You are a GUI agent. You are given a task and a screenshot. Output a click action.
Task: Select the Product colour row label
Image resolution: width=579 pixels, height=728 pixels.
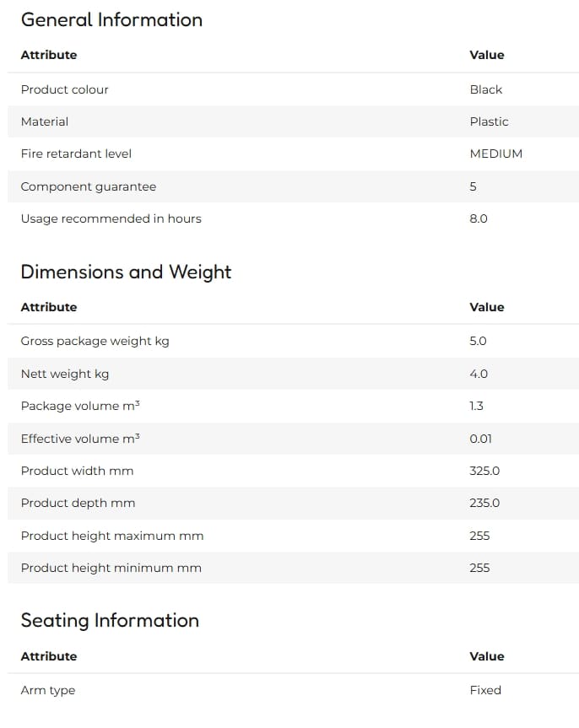pos(65,89)
